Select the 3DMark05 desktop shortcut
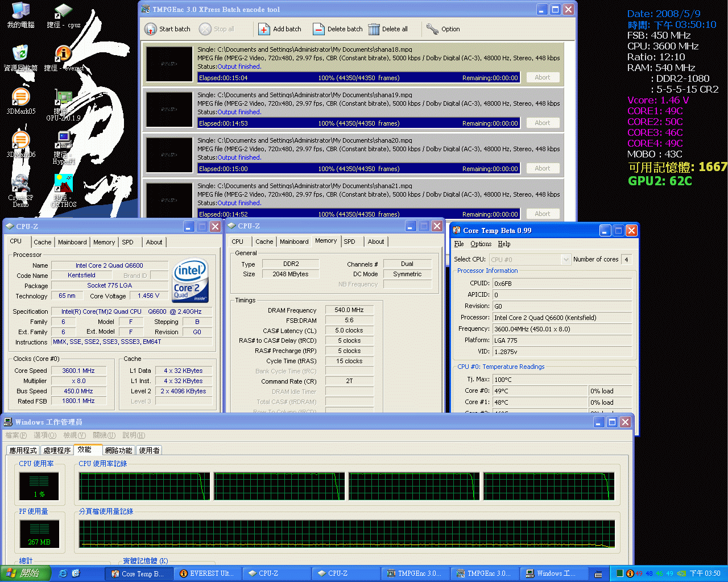The width and height of the screenshot is (728, 582). click(20, 102)
